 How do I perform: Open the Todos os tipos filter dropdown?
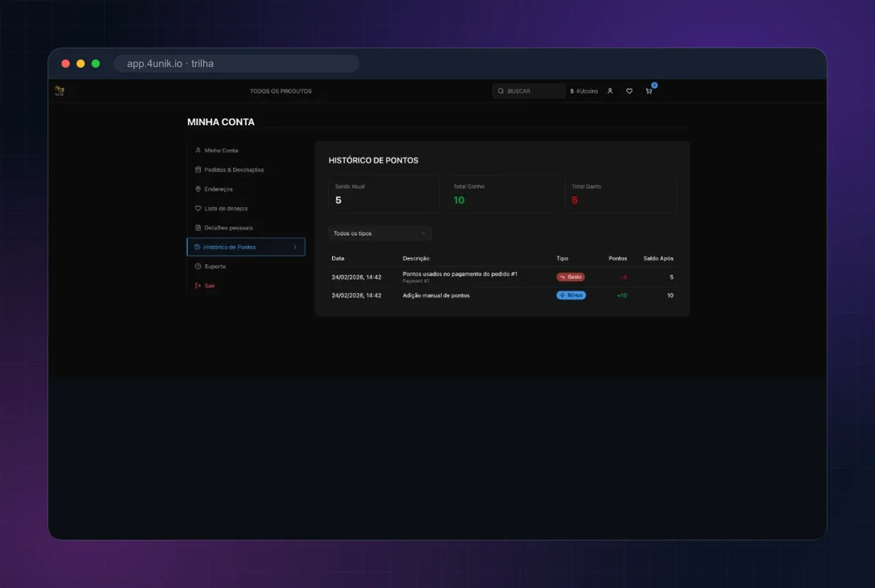[379, 233]
